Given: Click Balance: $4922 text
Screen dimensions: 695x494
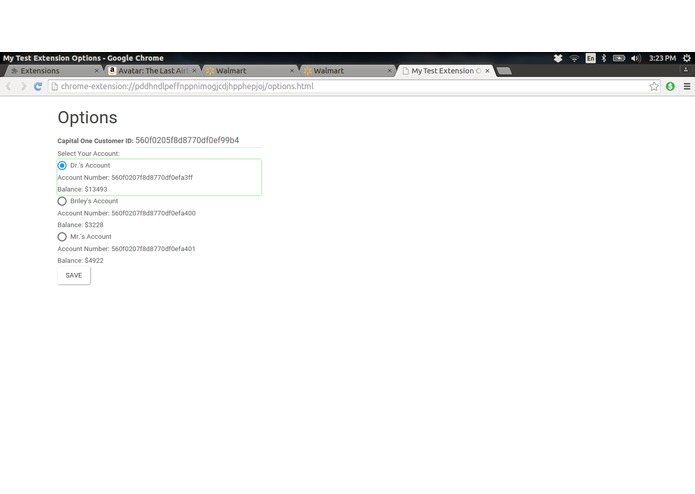Looking at the screenshot, I should tap(80, 261).
